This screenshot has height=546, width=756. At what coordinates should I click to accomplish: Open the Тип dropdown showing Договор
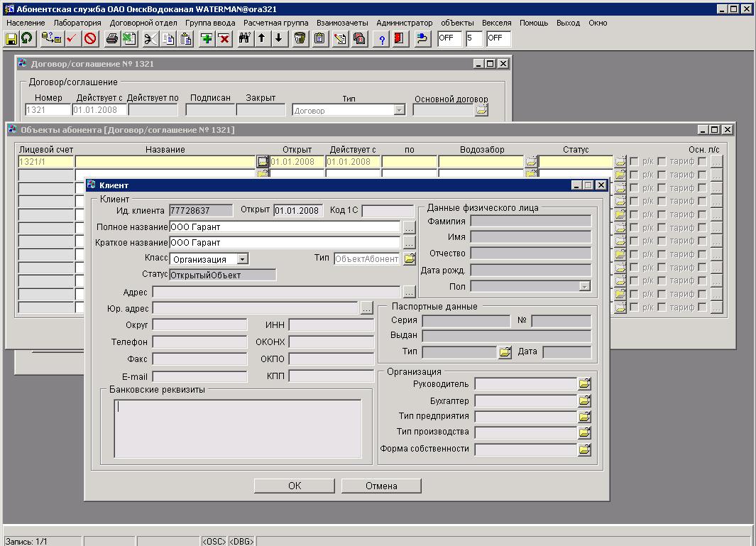pos(399,110)
